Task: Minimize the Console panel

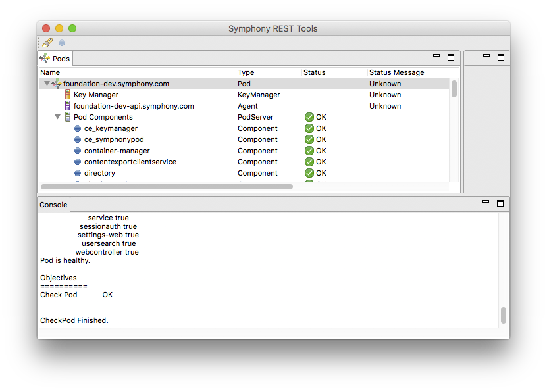Action: point(486,201)
